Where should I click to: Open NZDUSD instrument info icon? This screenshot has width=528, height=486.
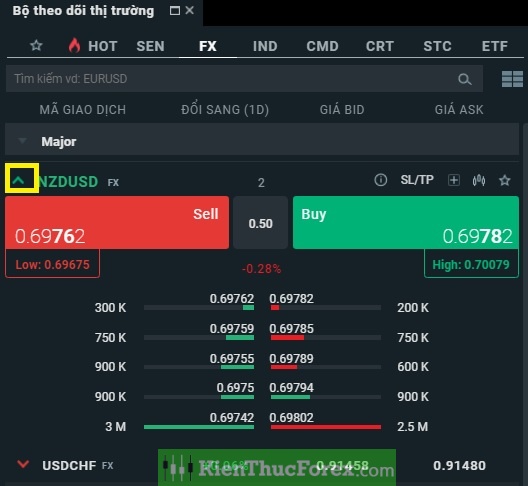coord(381,180)
